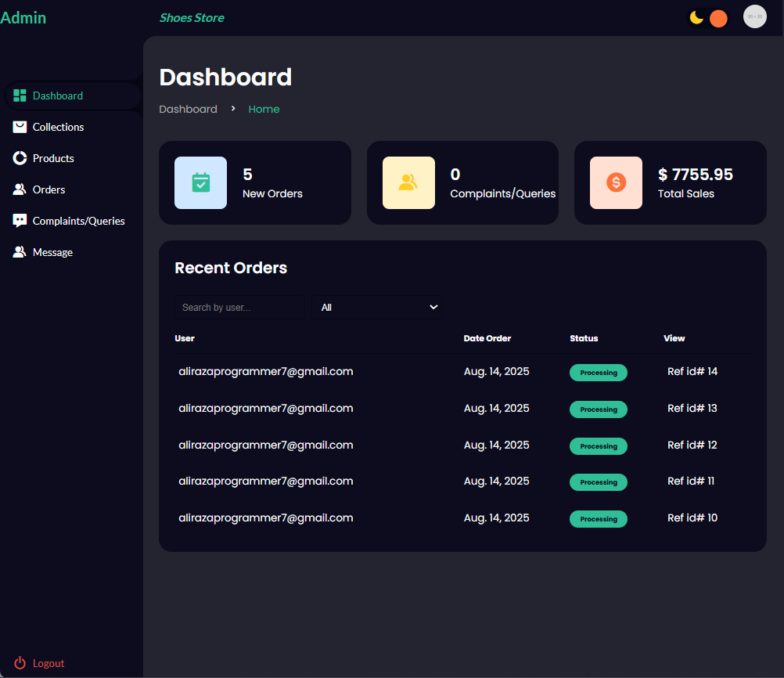784x678 pixels.
Task: Click the Products donut chart icon
Action: click(20, 158)
